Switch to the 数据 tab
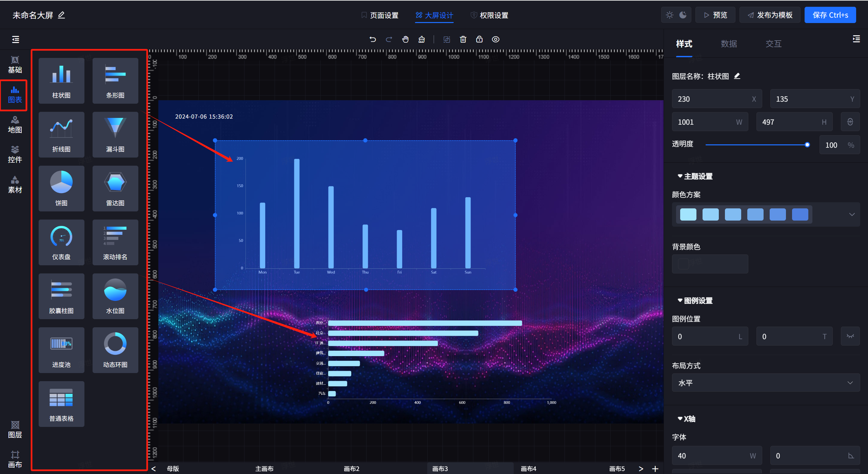This screenshot has height=474, width=868. pos(729,44)
